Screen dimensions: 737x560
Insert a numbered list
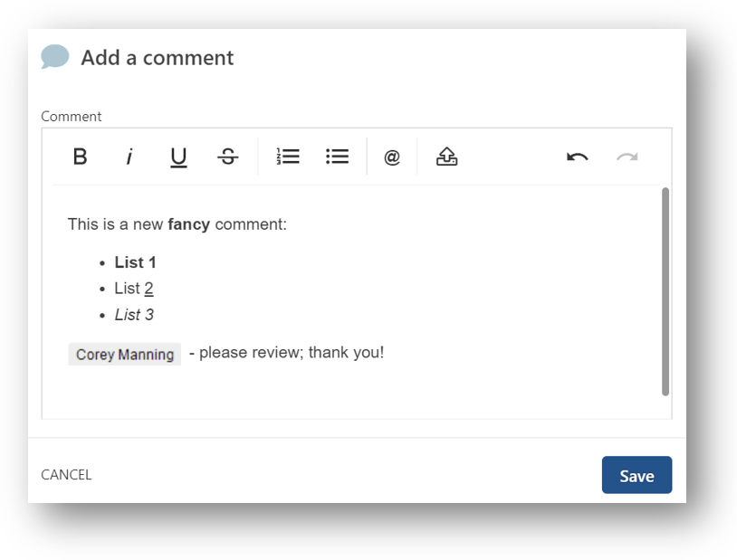[x=288, y=157]
